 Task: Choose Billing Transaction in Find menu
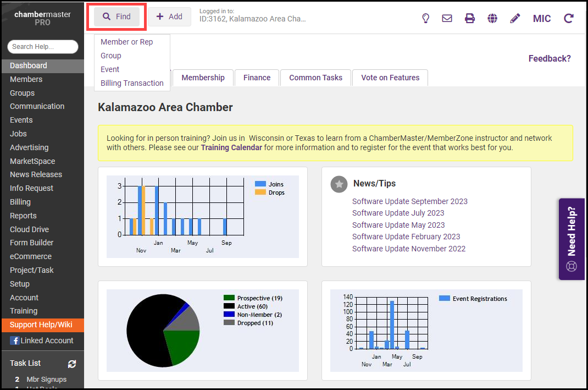click(x=132, y=83)
